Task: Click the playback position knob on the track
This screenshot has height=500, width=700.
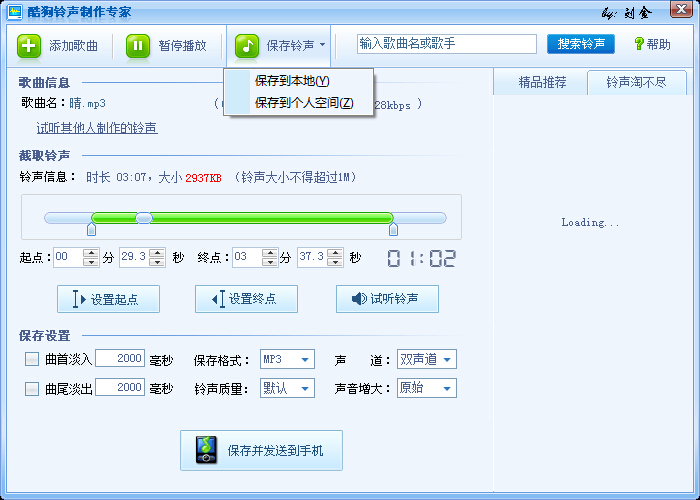Action: click(144, 218)
